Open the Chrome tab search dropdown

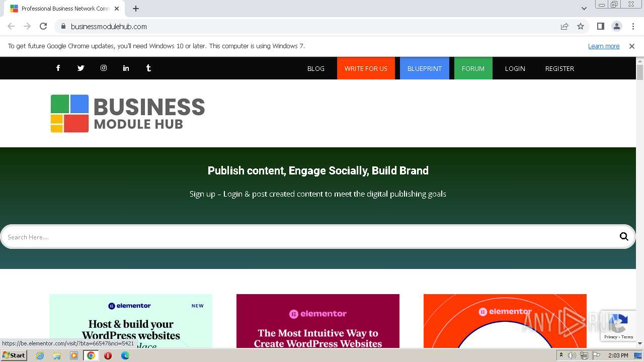(584, 9)
